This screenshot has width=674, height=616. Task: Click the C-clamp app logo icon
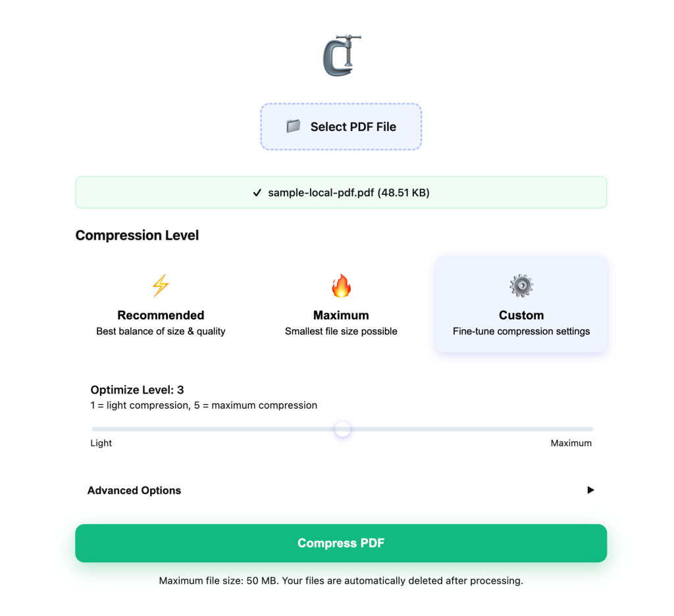point(341,55)
